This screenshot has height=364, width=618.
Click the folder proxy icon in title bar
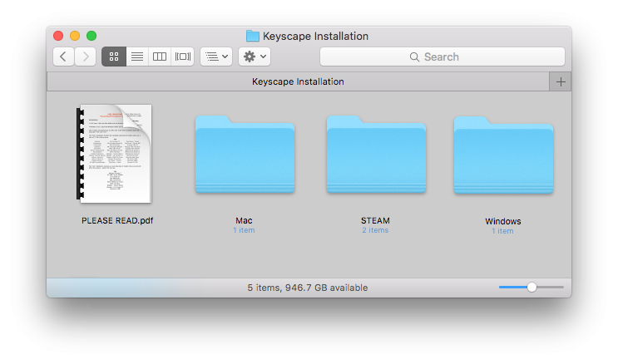(x=253, y=37)
